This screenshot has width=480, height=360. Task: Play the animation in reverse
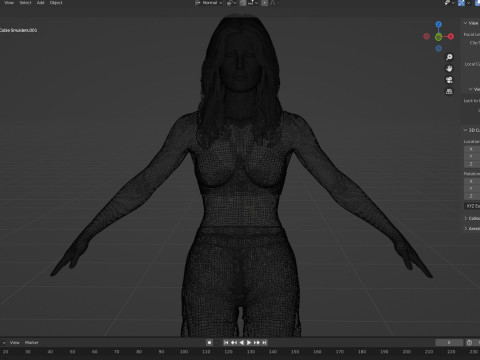coord(241,342)
